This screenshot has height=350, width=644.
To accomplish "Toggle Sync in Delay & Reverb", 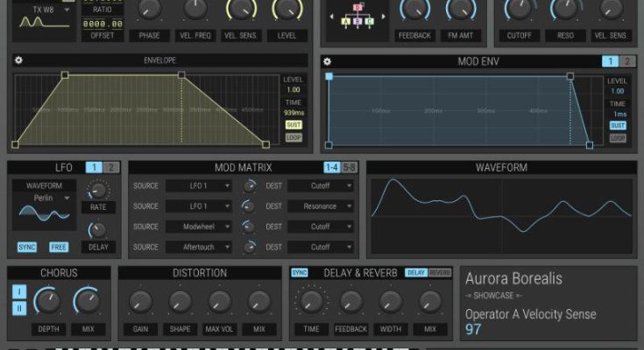I will pos(300,273).
